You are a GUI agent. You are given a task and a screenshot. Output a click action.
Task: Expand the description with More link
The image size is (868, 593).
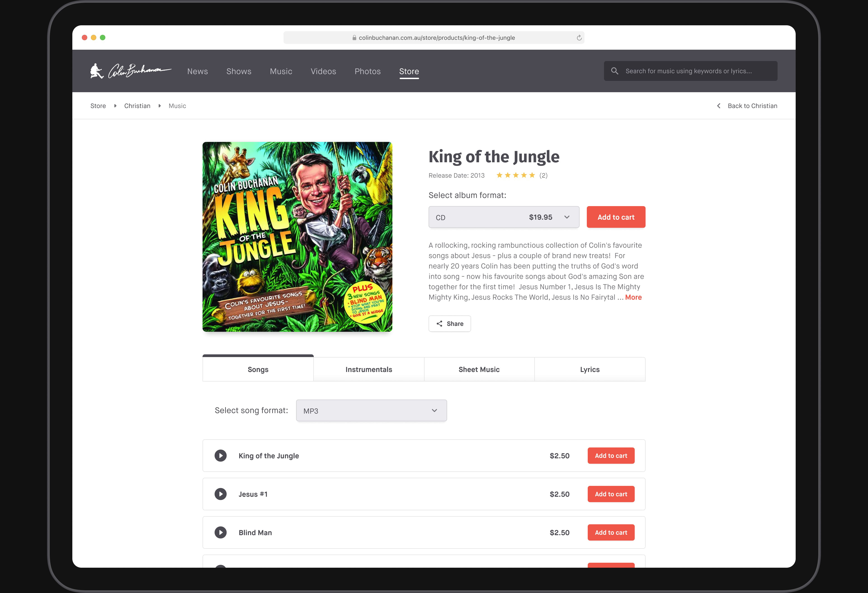click(633, 297)
